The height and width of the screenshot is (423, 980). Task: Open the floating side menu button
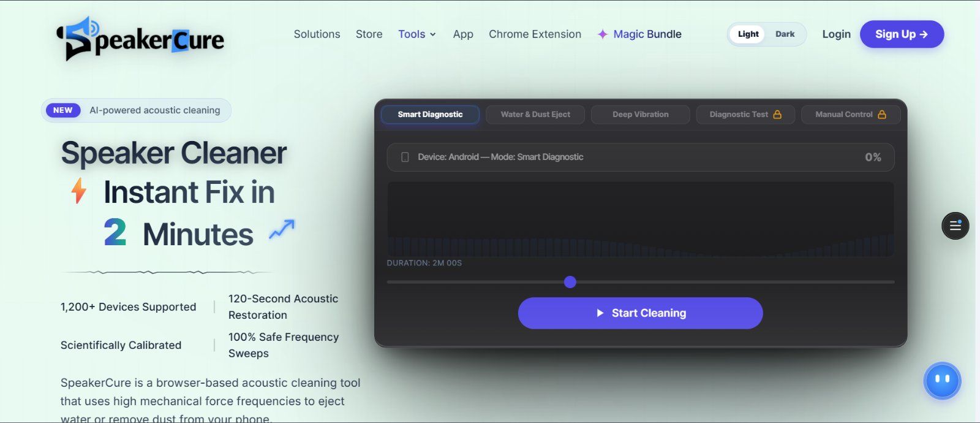955,226
